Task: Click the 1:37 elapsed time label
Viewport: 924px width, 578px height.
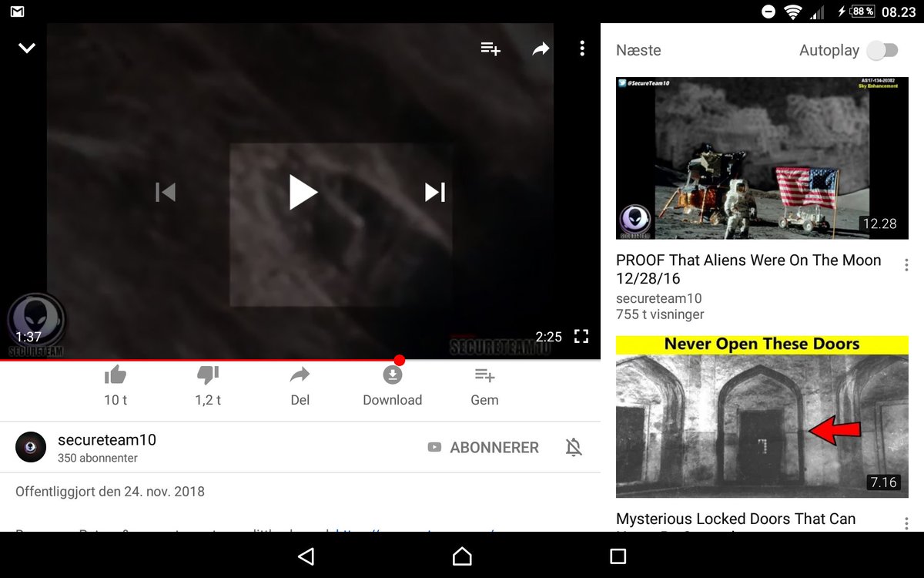Action: click(28, 337)
